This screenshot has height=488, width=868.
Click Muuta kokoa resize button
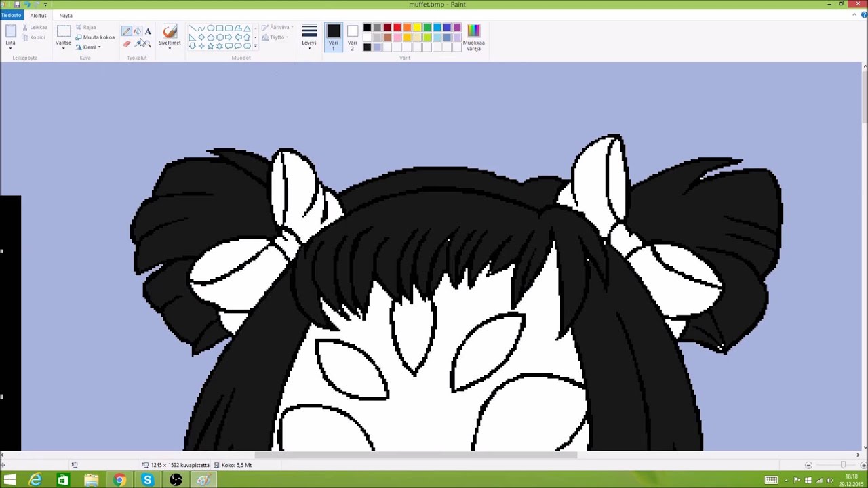click(x=95, y=37)
